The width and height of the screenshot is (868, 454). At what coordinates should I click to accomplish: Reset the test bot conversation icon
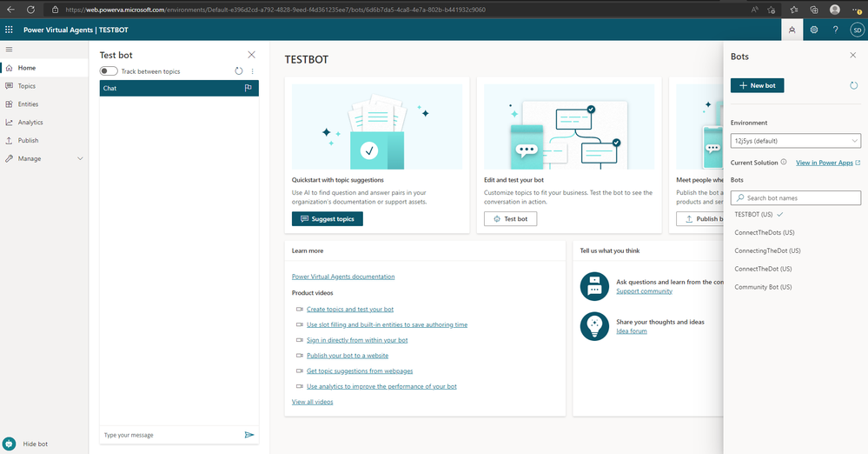pyautogui.click(x=239, y=71)
